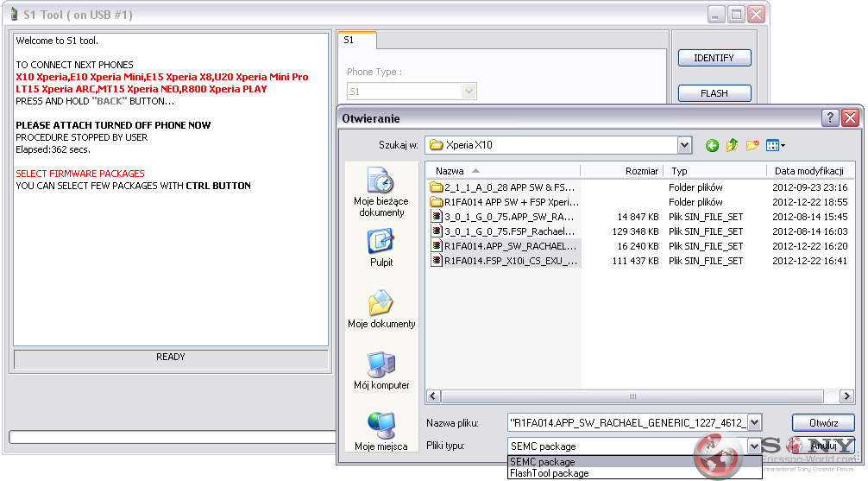Click SELECT FIRMWARE PACKAGES log line
Image resolution: width=868 pixels, height=481 pixels.
80,174
